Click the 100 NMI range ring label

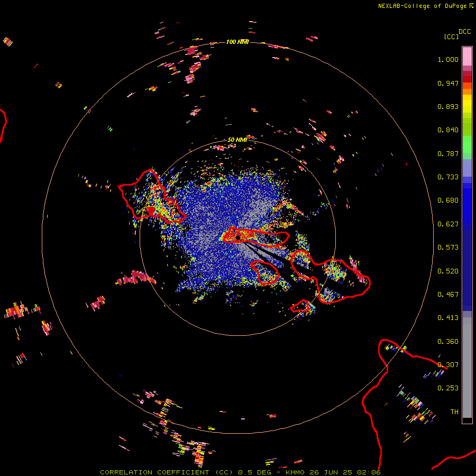click(x=237, y=42)
